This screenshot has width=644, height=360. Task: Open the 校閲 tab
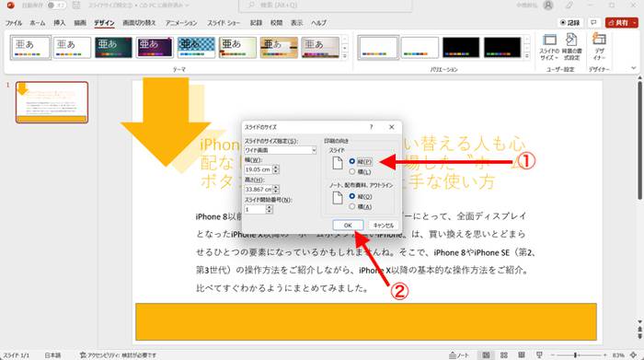pyautogui.click(x=276, y=23)
